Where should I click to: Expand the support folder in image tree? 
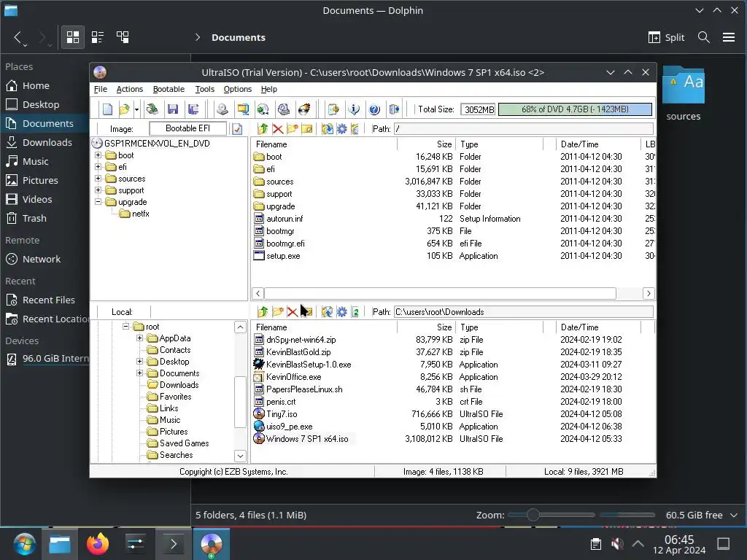pyautogui.click(x=98, y=190)
